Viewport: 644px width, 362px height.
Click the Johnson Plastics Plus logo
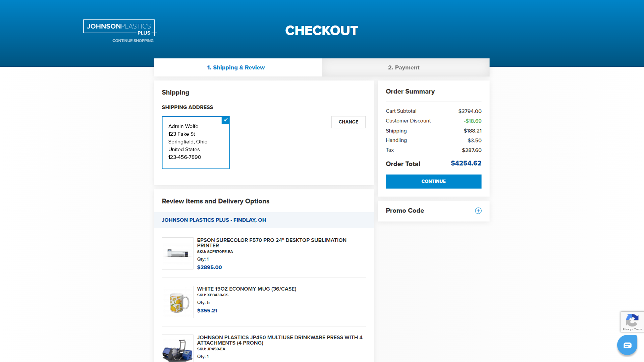point(119,26)
